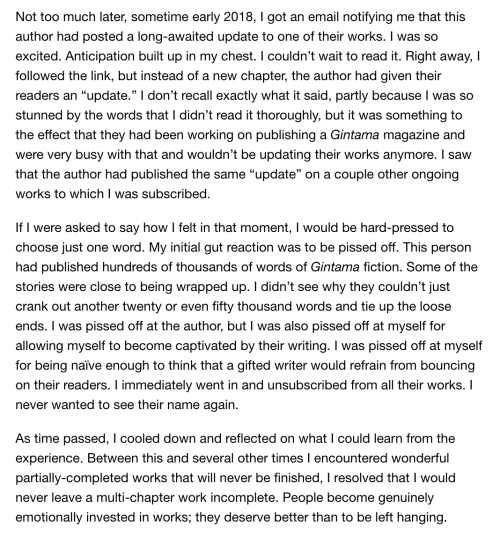500x537 pixels.
Task: Click the year 2018 in first paragraph
Action: (x=239, y=17)
